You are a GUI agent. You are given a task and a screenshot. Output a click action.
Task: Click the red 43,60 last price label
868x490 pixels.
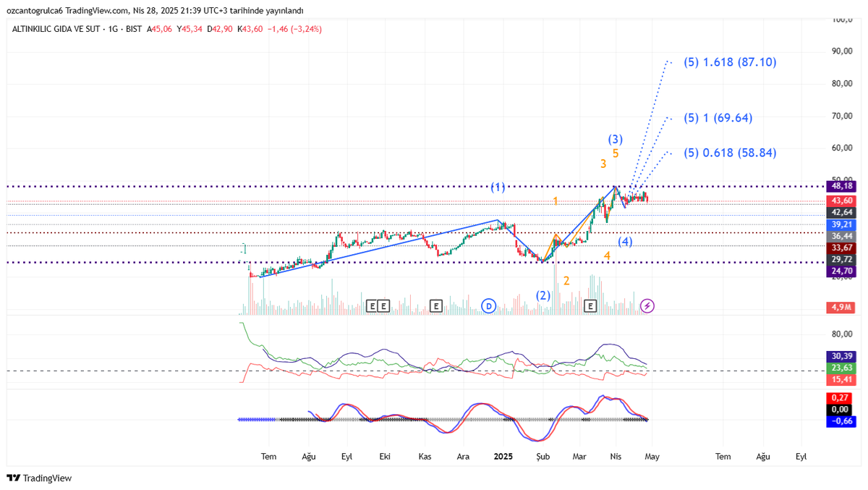841,200
